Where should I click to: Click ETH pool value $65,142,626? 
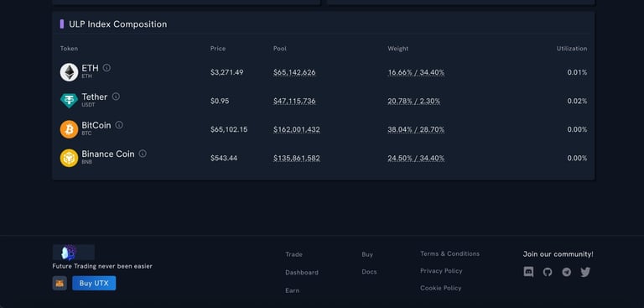(x=294, y=72)
